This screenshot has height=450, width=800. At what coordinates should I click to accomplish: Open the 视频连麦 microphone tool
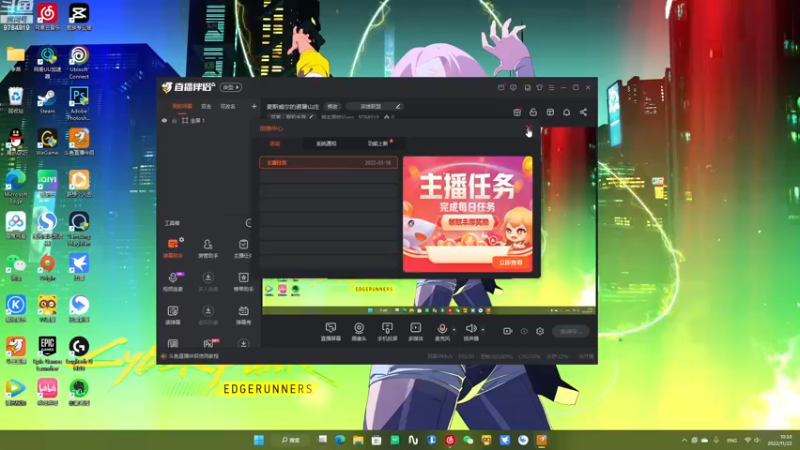pos(173,282)
